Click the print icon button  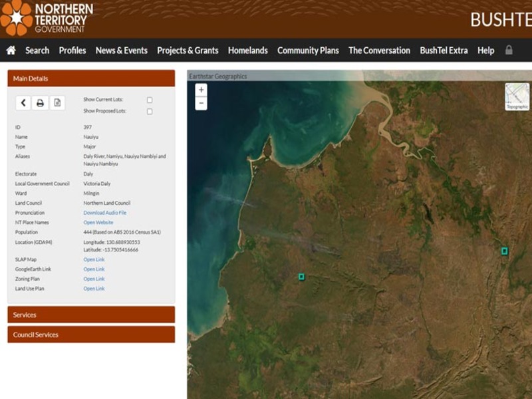(x=40, y=103)
